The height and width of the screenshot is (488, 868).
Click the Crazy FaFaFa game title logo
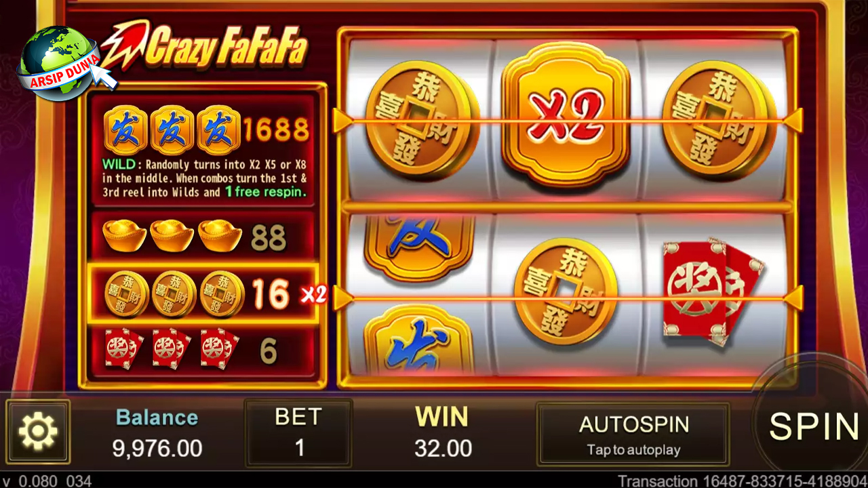205,46
